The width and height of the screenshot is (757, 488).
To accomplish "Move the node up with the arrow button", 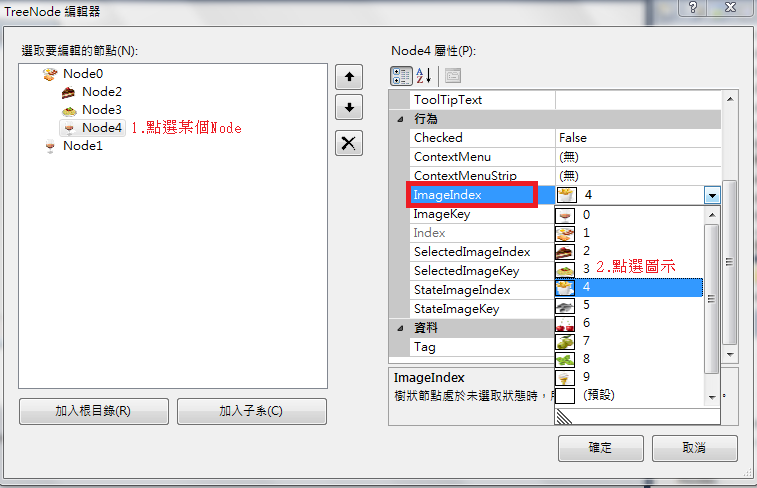I will pyautogui.click(x=349, y=77).
